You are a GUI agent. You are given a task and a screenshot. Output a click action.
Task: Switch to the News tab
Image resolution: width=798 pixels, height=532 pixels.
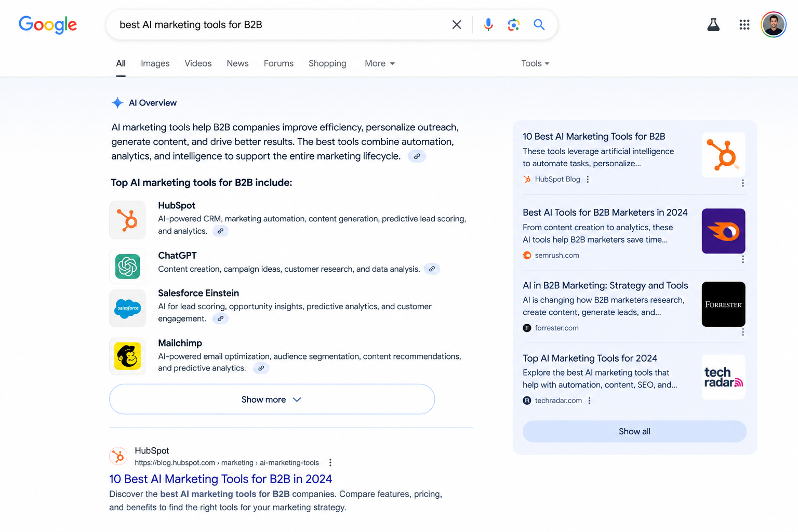(x=237, y=63)
